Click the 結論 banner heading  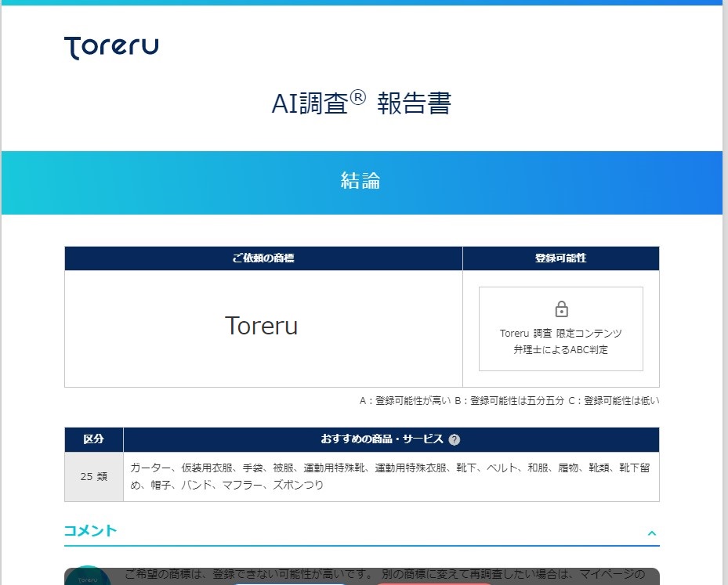coord(360,181)
